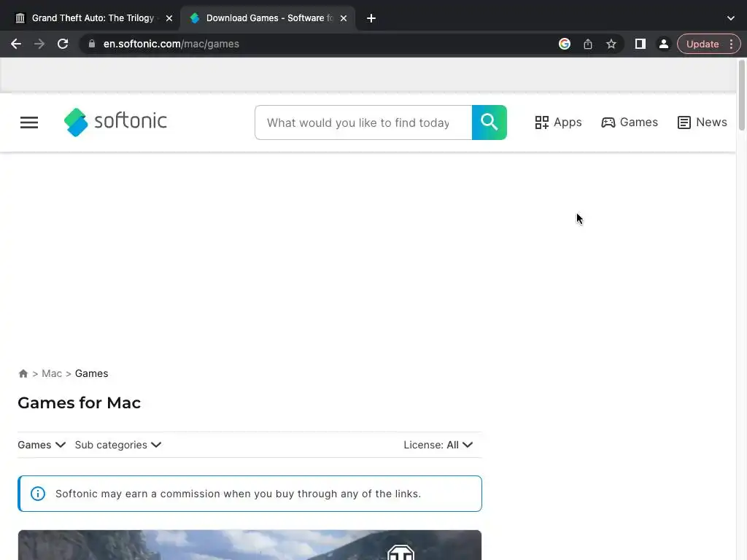Screen dimensions: 747x560
Task: Share this page icon
Action: click(588, 44)
